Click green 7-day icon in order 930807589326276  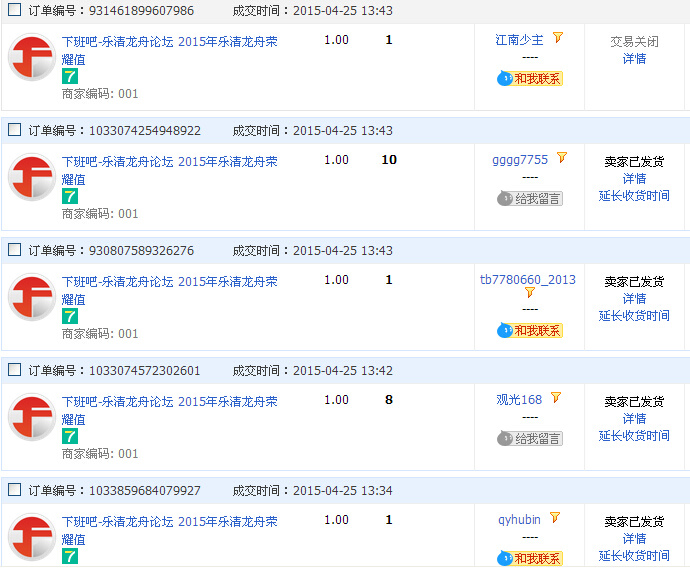70,316
